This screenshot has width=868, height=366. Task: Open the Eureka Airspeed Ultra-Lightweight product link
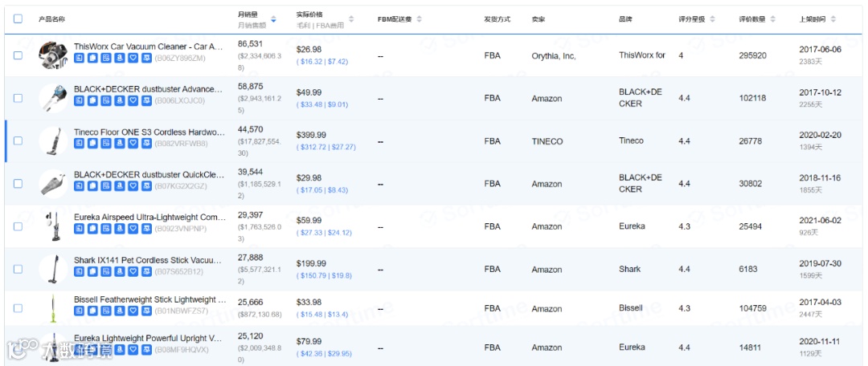[x=149, y=218]
